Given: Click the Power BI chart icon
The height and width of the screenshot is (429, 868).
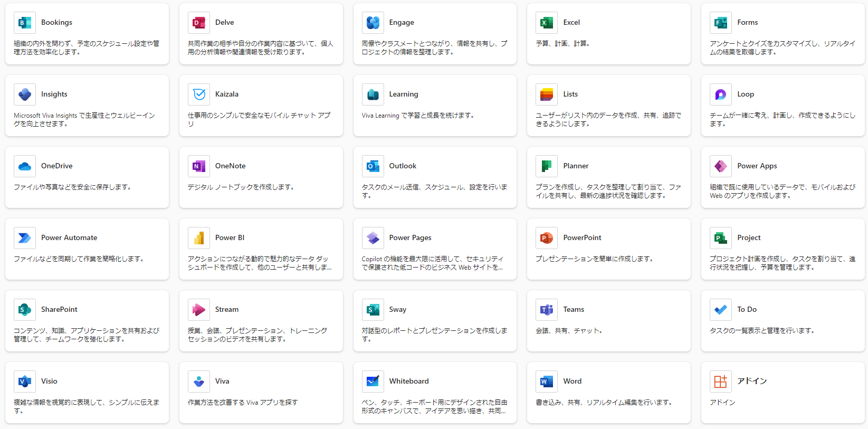Looking at the screenshot, I should pyautogui.click(x=199, y=238).
